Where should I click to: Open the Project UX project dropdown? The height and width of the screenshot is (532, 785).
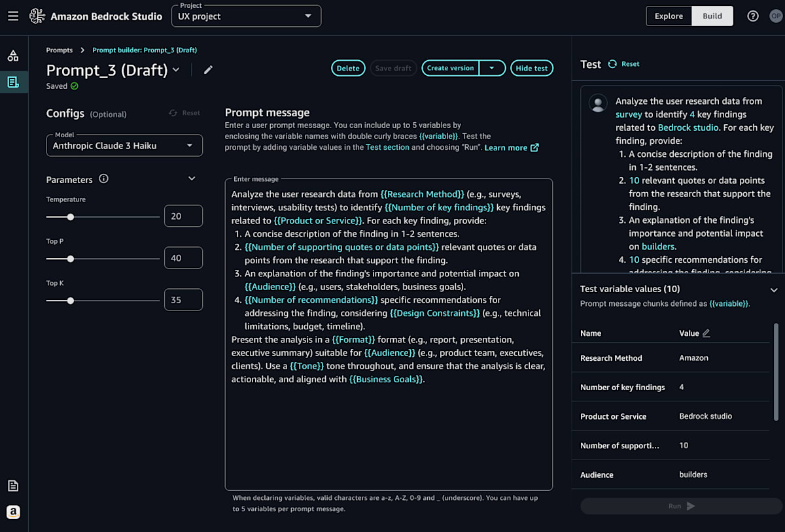tap(246, 16)
